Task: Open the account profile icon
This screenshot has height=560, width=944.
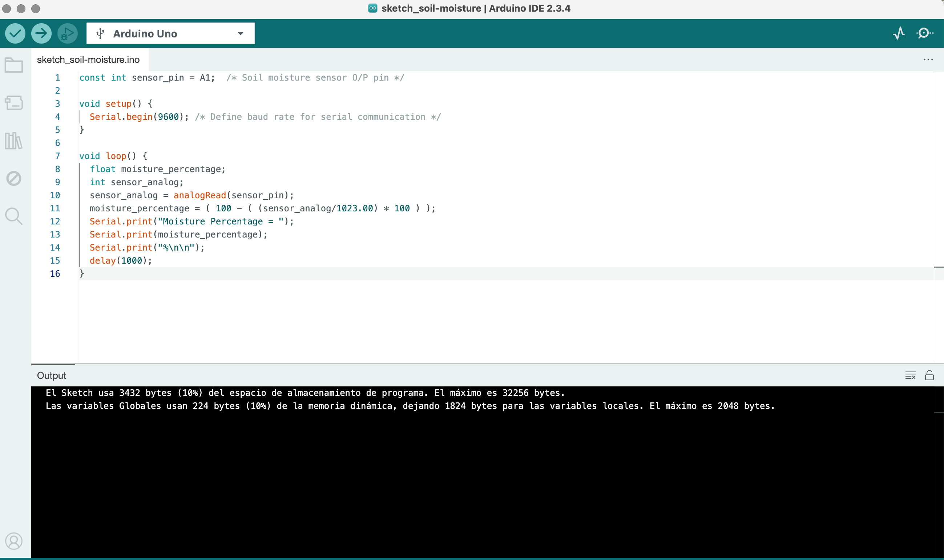Action: (x=14, y=541)
